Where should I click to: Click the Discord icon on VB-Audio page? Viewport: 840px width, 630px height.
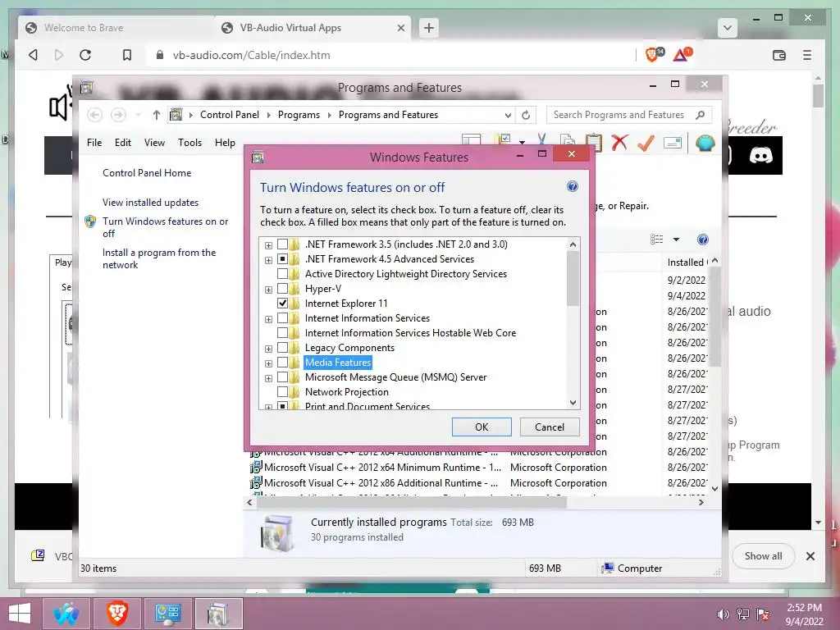pyautogui.click(x=760, y=155)
